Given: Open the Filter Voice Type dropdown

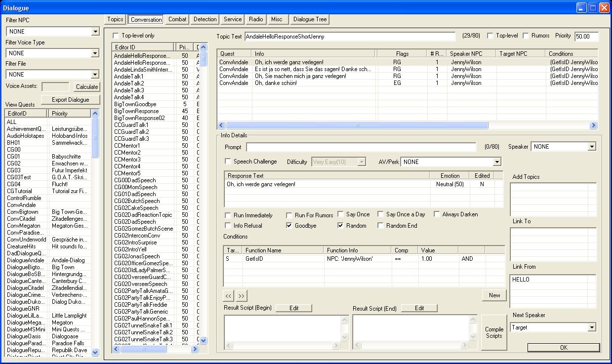Looking at the screenshot, I should point(95,53).
